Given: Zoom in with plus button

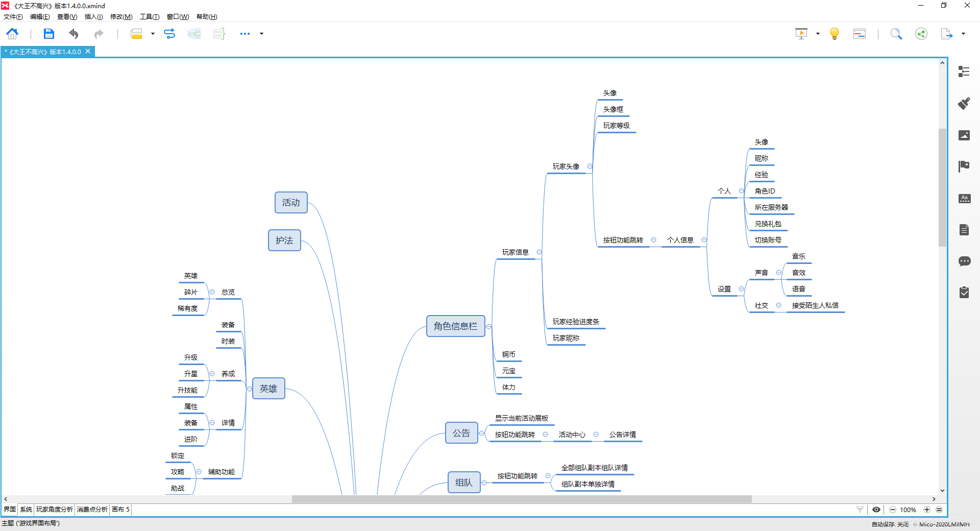Looking at the screenshot, I should (x=927, y=510).
